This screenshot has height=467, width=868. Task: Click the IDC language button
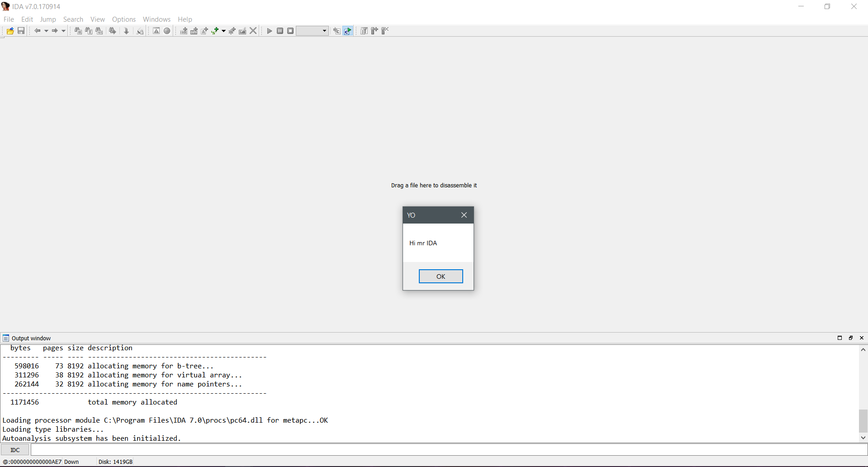point(15,450)
